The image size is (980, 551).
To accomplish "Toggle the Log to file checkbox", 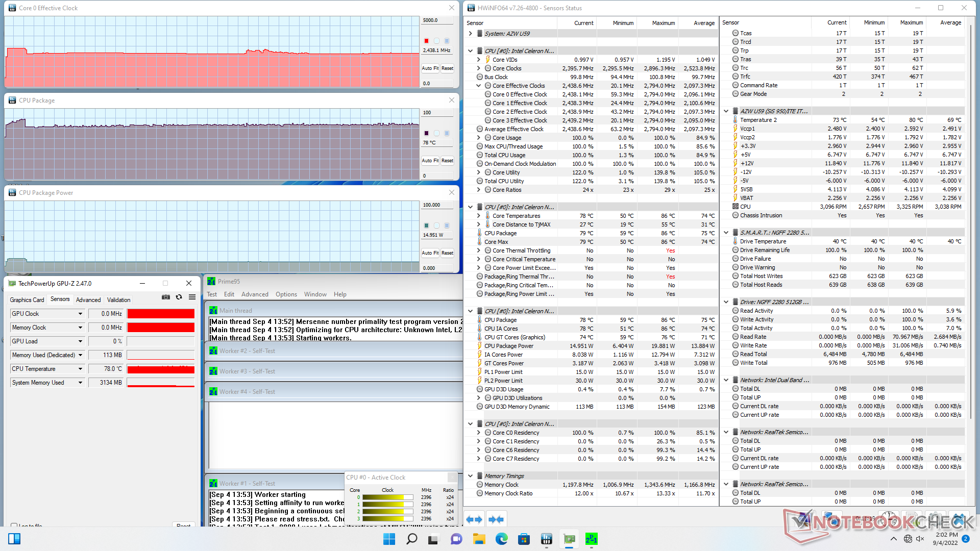I will coord(14,525).
